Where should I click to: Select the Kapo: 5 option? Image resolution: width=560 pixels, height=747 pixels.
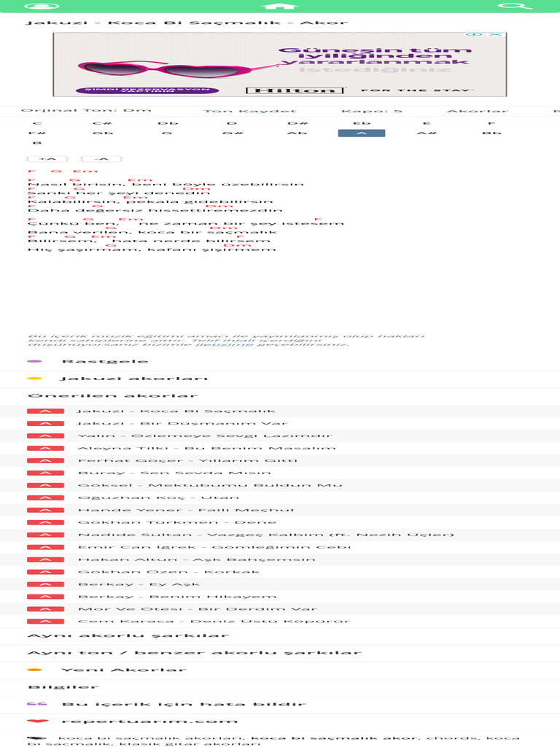click(x=372, y=111)
